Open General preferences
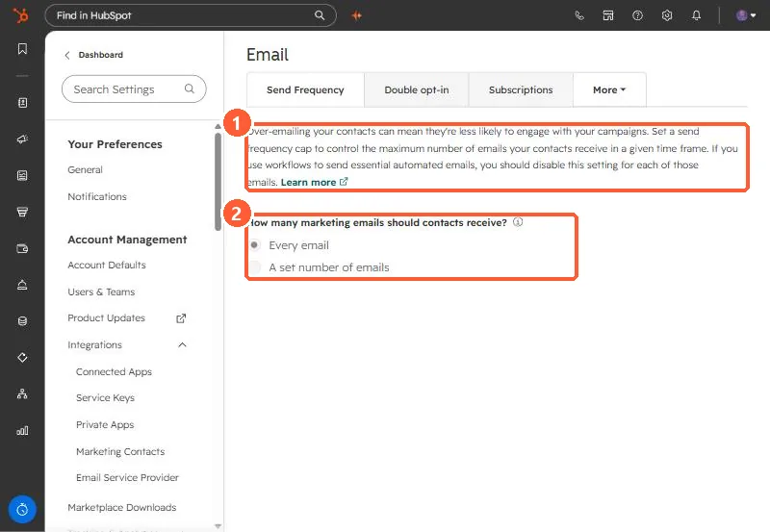 tap(85, 170)
